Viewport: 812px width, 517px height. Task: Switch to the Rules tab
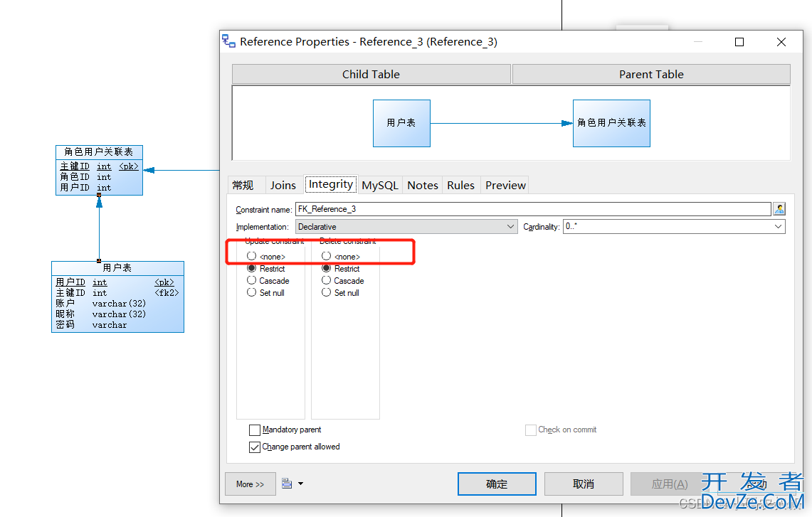(461, 186)
